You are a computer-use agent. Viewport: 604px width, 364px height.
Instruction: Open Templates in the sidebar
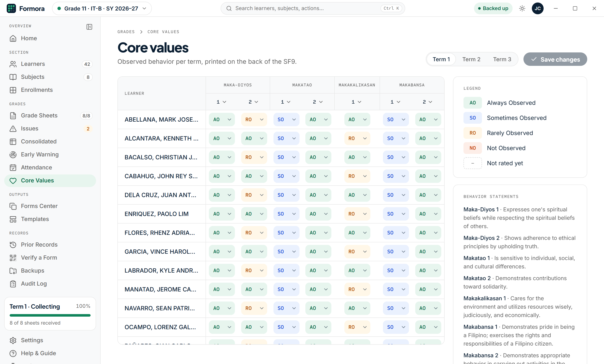(x=50, y=219)
